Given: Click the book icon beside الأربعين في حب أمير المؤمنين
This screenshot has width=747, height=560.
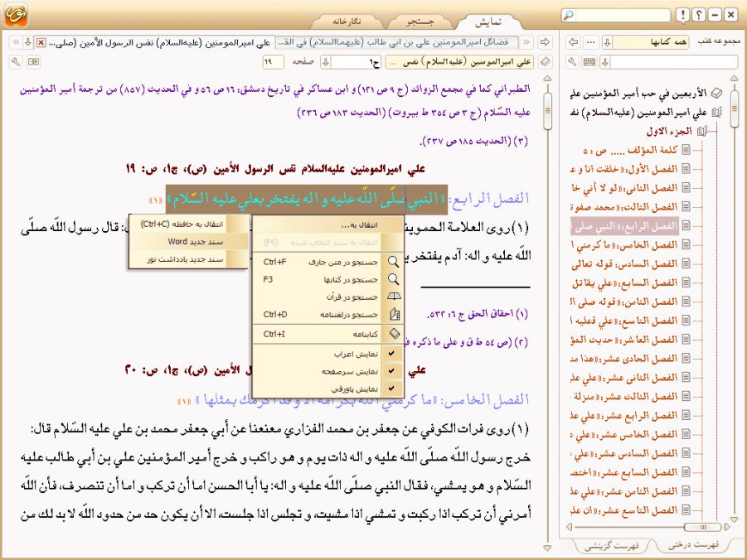Looking at the screenshot, I should click(x=716, y=93).
